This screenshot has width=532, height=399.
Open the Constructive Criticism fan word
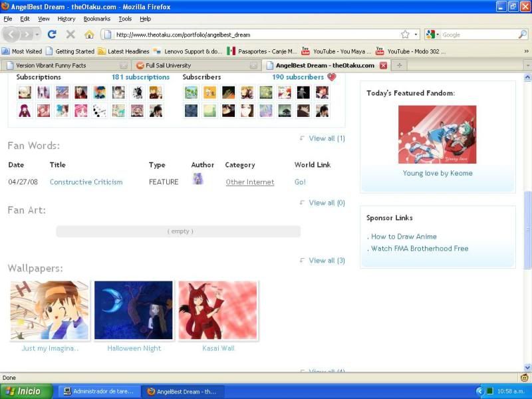tap(86, 182)
